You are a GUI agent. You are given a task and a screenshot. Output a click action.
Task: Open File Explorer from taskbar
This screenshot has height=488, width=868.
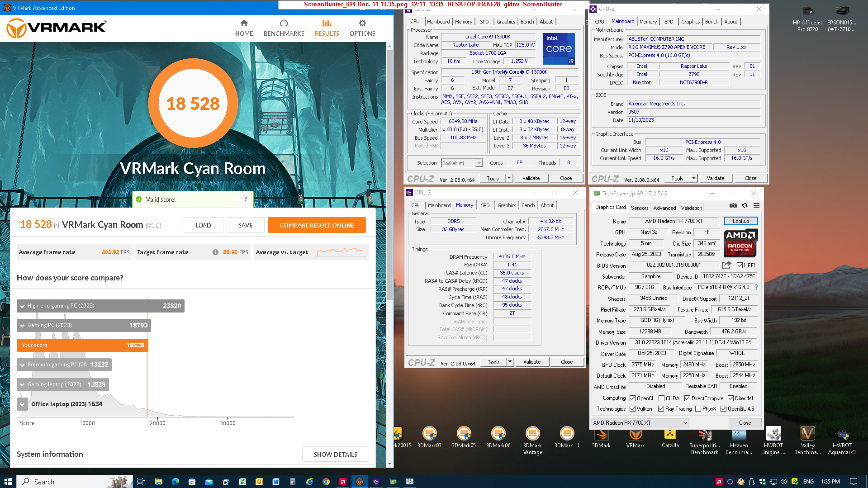158,481
